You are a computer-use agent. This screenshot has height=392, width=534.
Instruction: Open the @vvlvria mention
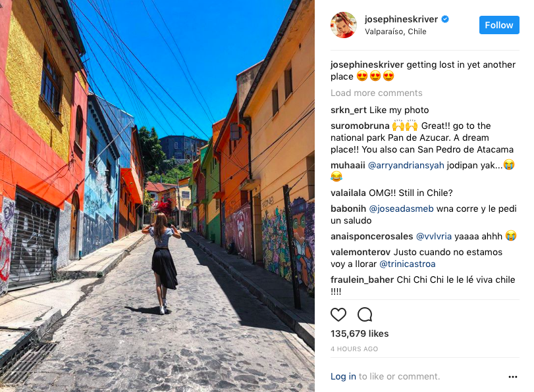(433, 236)
